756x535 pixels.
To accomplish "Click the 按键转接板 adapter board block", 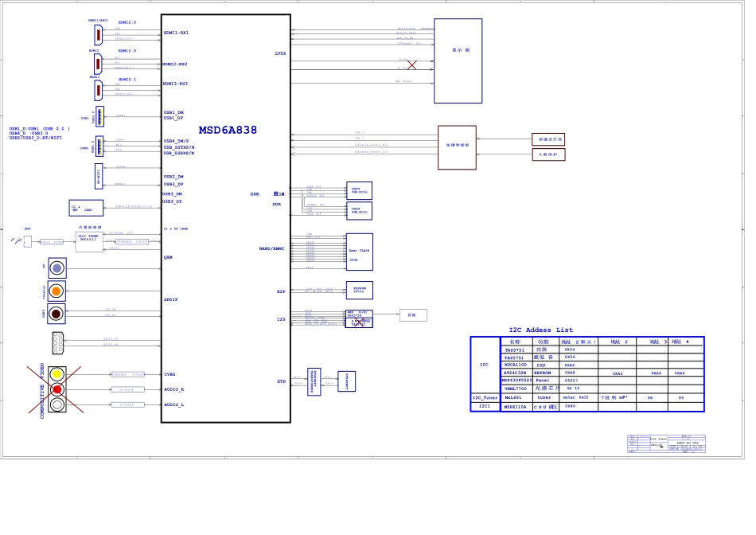I will (457, 146).
